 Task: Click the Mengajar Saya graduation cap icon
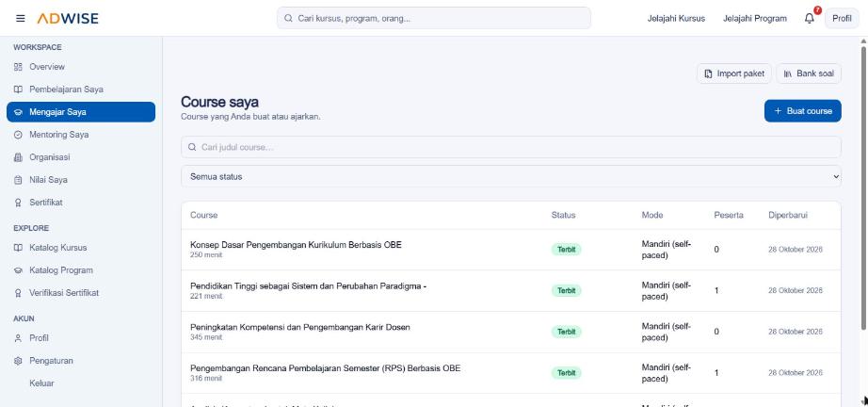coord(18,112)
